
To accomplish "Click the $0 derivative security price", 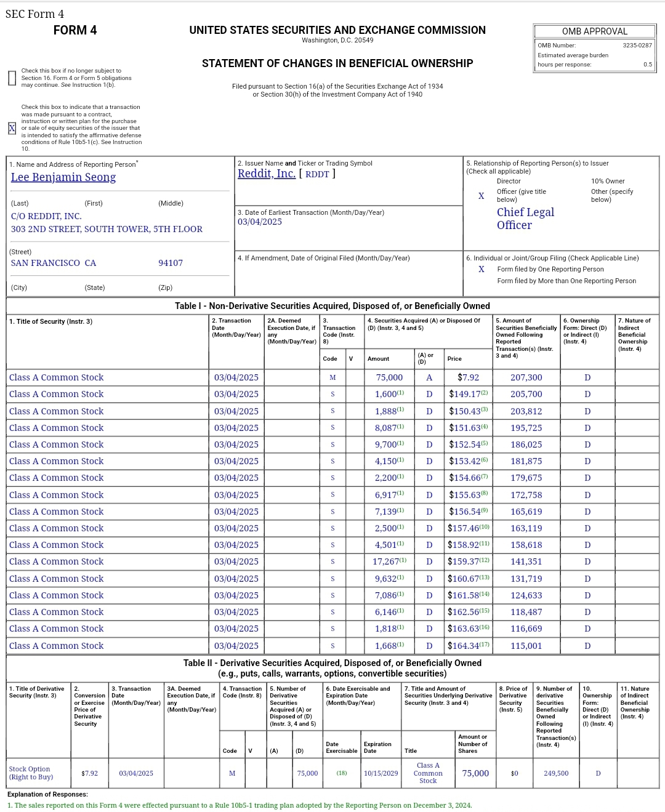I will point(515,773).
